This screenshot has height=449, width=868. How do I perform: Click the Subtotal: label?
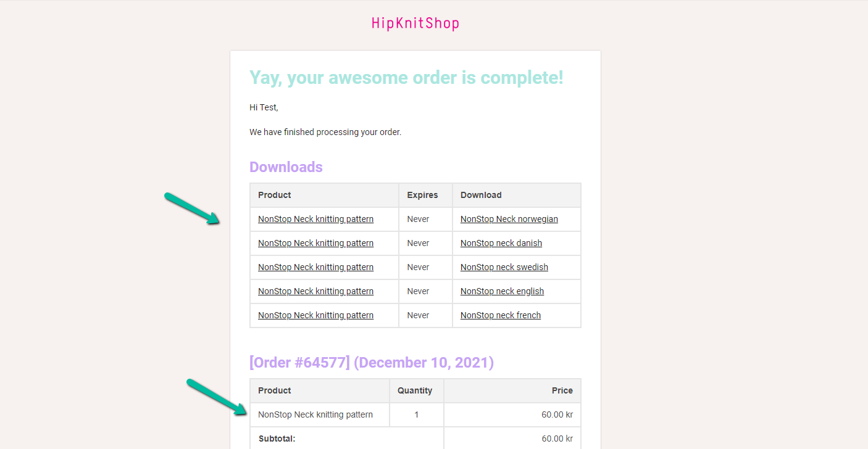click(277, 439)
